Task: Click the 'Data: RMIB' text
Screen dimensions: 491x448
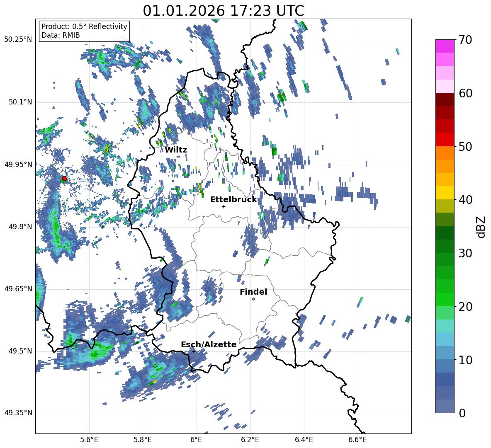Action: point(61,35)
